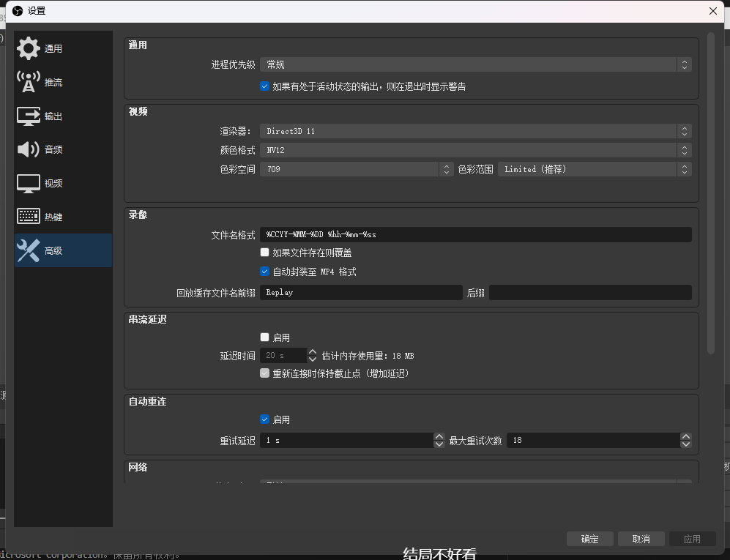
Task: Switch to the 热键 settings tab
Action: [53, 217]
